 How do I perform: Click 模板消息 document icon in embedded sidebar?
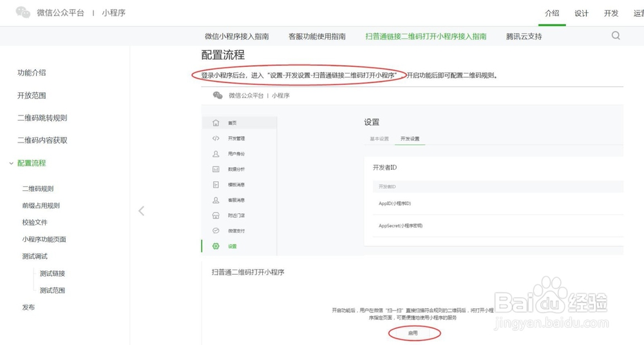(216, 184)
